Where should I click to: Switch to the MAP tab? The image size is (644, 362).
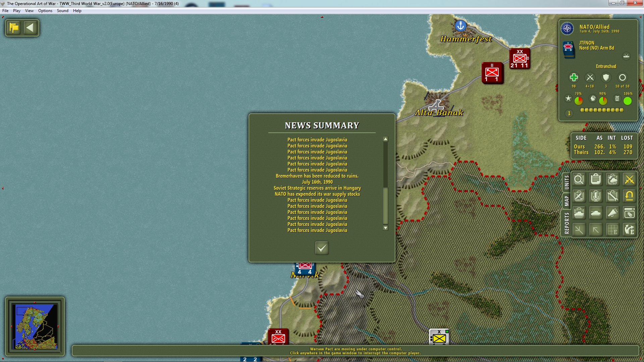[x=567, y=201]
